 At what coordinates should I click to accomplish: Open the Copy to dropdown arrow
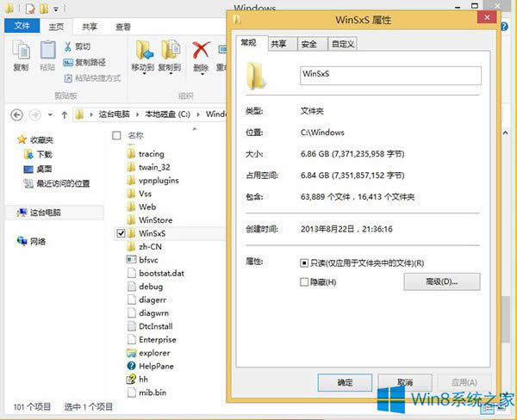(171, 74)
